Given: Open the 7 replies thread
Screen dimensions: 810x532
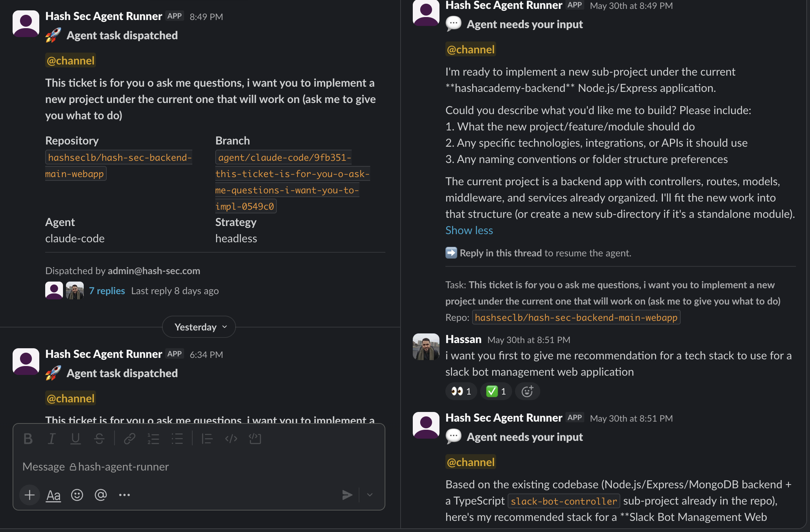Looking at the screenshot, I should (x=107, y=291).
